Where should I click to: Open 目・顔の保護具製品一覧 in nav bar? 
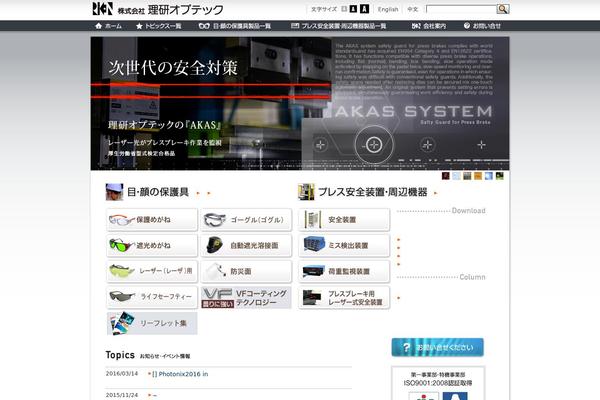pyautogui.click(x=235, y=26)
